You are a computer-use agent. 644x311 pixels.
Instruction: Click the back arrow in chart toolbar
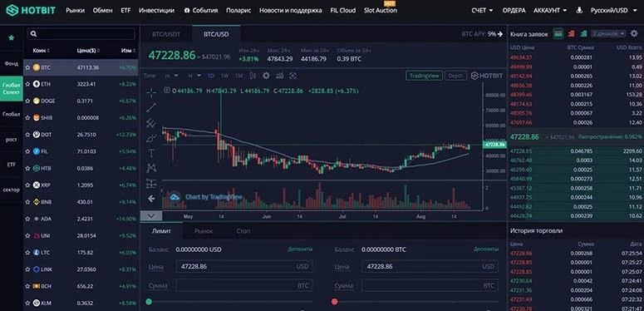[x=151, y=199]
